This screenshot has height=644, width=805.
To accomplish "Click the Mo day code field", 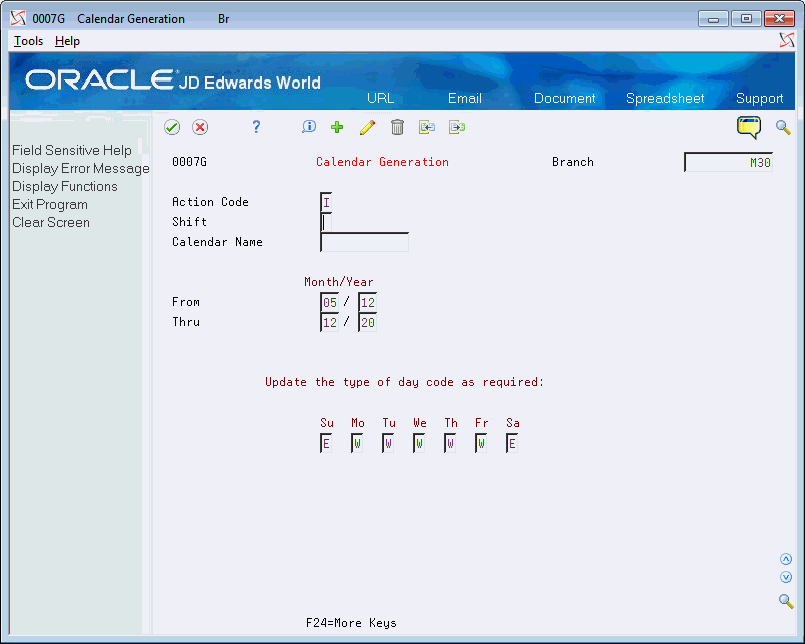I will 357,443.
